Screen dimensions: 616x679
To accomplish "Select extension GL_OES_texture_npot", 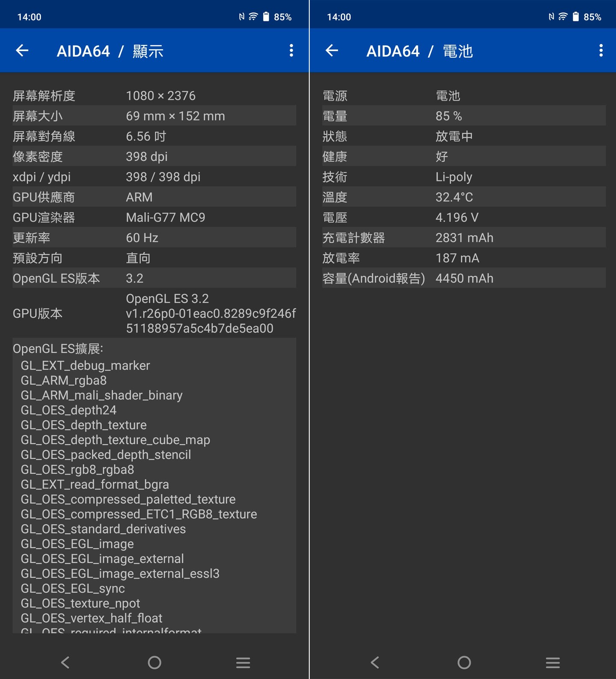I will [x=80, y=603].
